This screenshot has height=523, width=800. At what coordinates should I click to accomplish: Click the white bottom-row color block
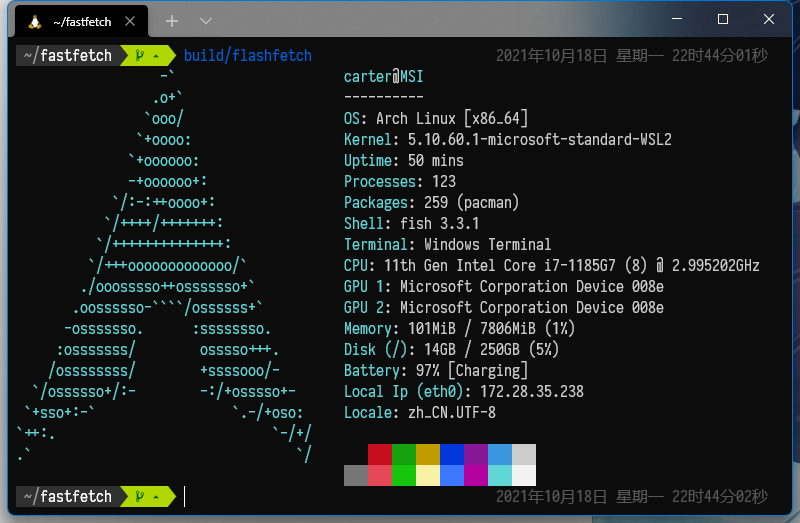pos(524,475)
